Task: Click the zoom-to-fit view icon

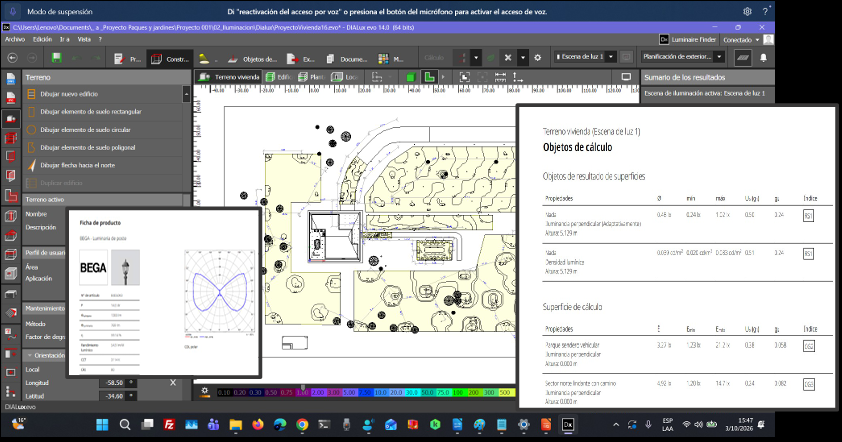Action: click(464, 77)
